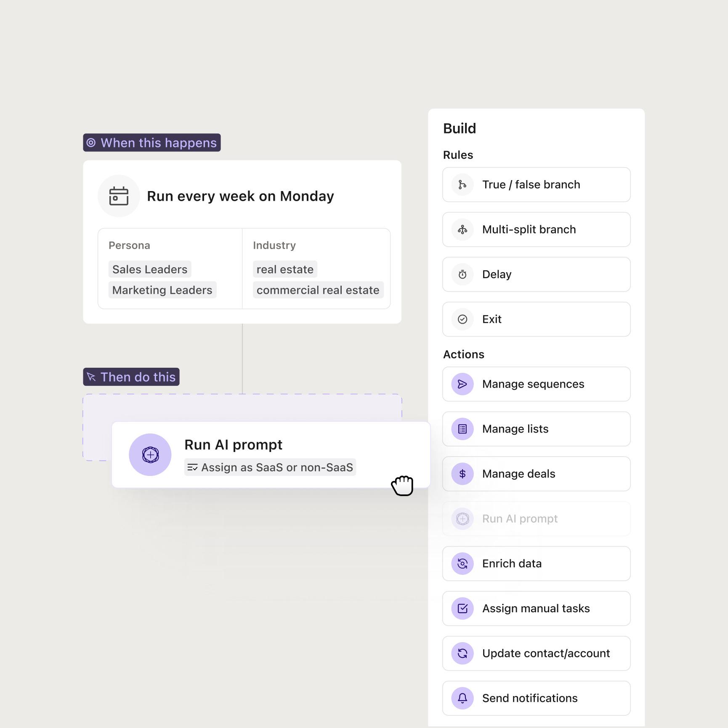This screenshot has height=728, width=728.
Task: Add the Assign manual tasks action
Action: (536, 608)
